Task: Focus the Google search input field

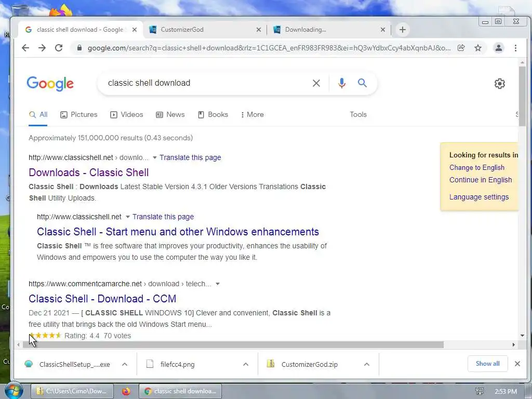Action: pyautogui.click(x=207, y=83)
